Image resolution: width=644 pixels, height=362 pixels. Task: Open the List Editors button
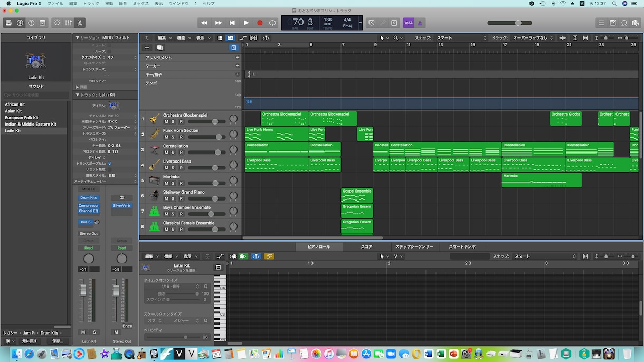(601, 23)
